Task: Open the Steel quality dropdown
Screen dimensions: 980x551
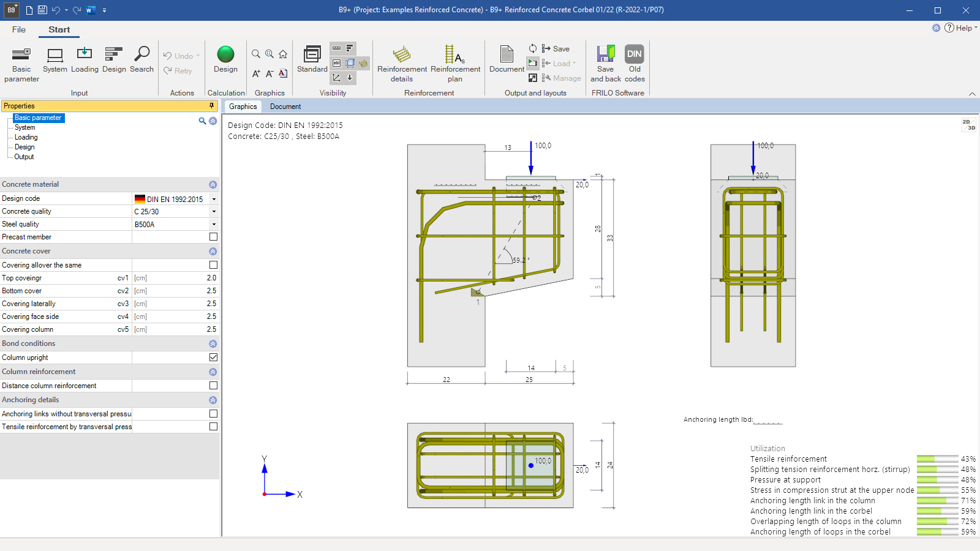Action: (214, 224)
